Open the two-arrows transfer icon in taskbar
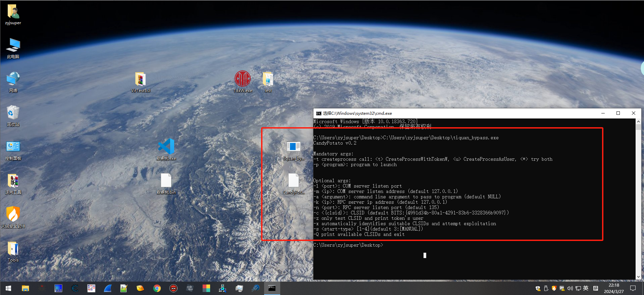Screen dimensions: 644x295 (190, 288)
